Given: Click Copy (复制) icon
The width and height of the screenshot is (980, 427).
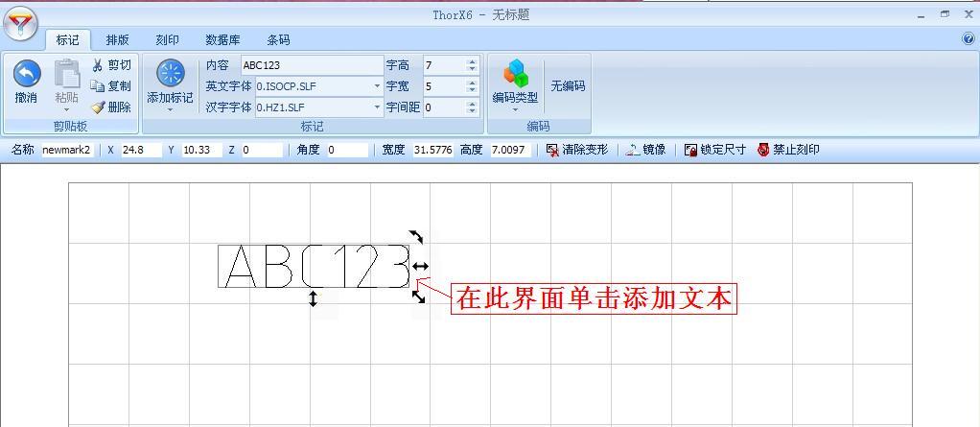Looking at the screenshot, I should 98,85.
